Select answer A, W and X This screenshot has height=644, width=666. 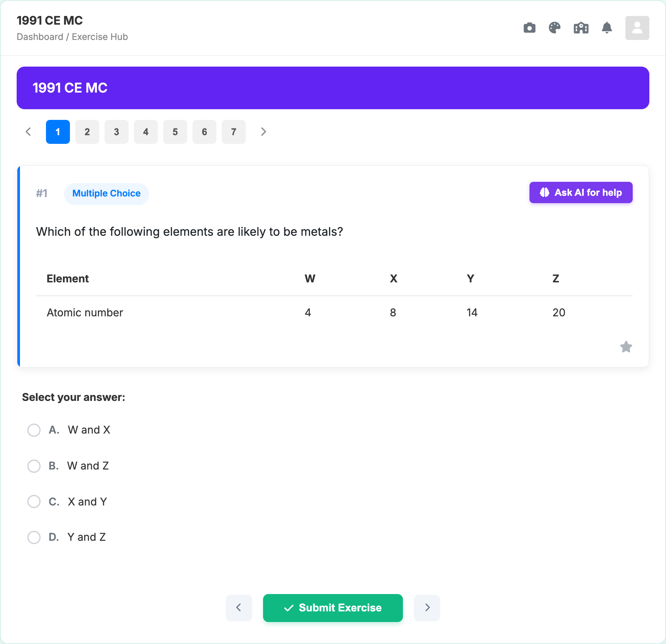(x=34, y=430)
